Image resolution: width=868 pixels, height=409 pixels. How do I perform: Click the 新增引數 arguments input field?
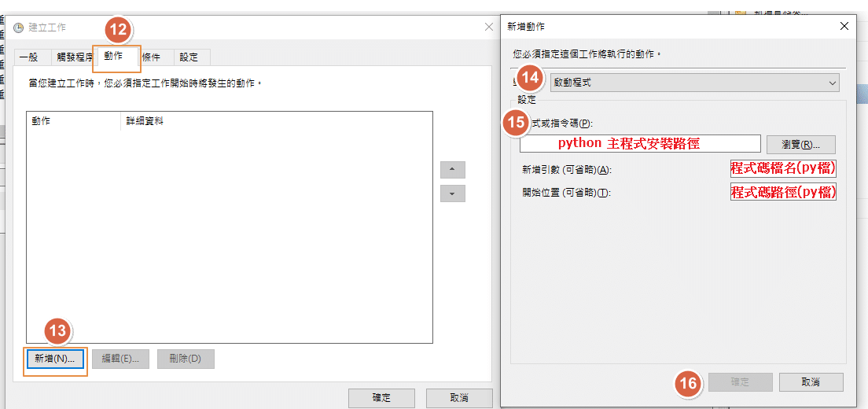782,168
